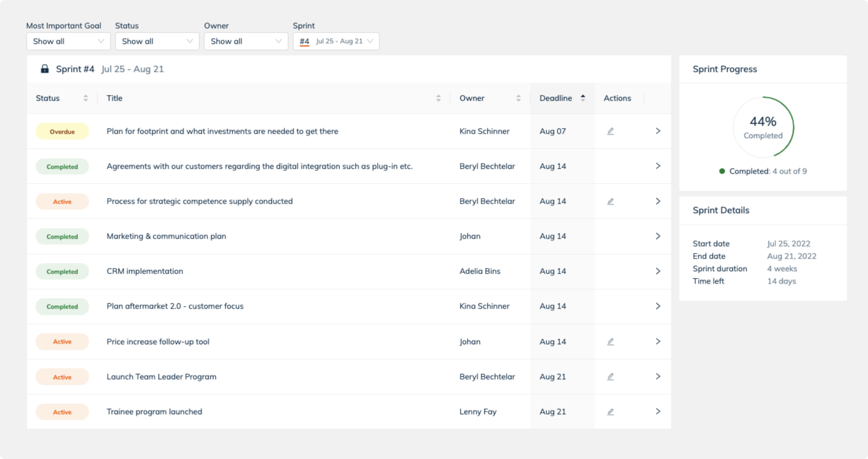Click the green Completed legend dot
This screenshot has width=868, height=459.
coord(722,171)
